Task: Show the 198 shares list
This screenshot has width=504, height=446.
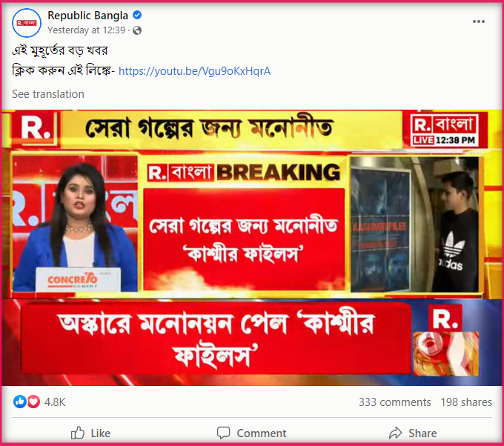Action: pyautogui.click(x=466, y=402)
